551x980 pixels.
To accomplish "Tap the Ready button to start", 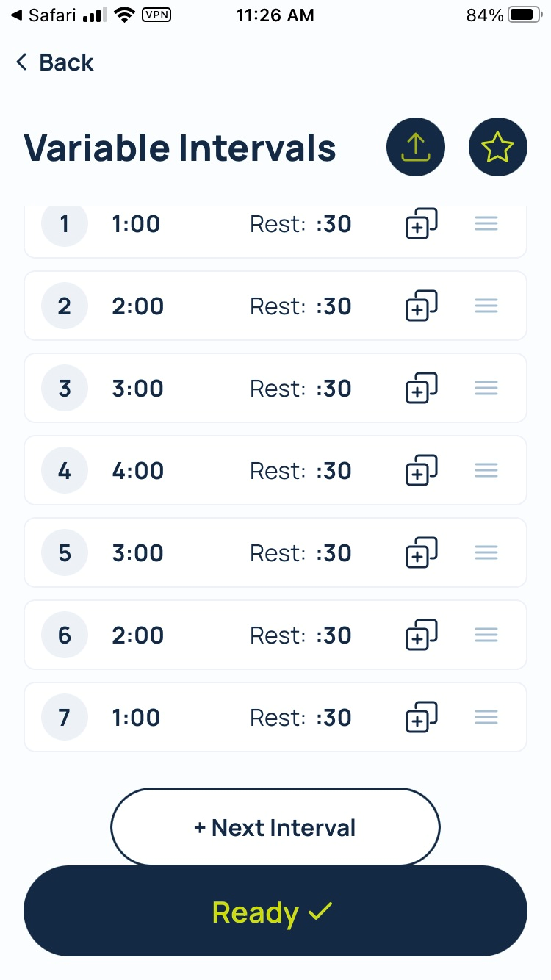I will point(275,912).
